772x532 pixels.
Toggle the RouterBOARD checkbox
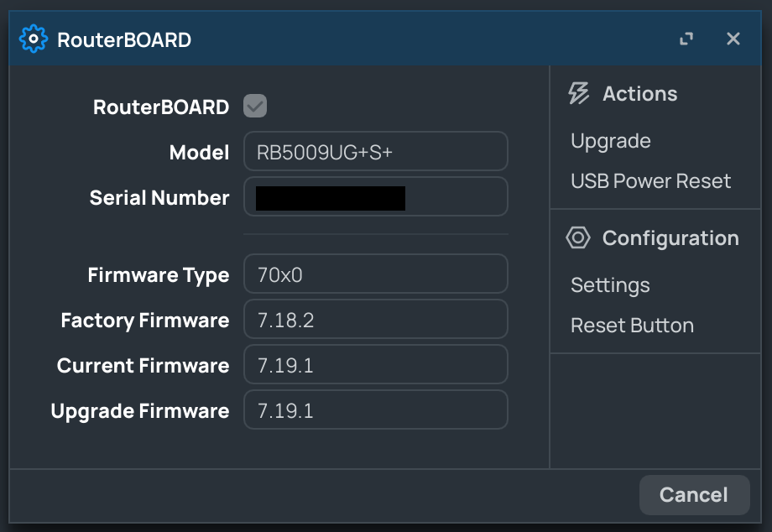(x=255, y=106)
